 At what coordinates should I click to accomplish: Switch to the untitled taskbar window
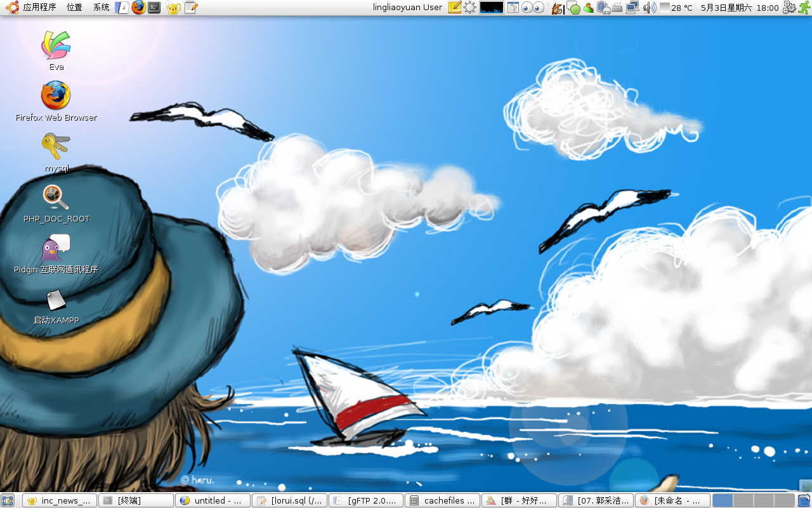(x=213, y=500)
